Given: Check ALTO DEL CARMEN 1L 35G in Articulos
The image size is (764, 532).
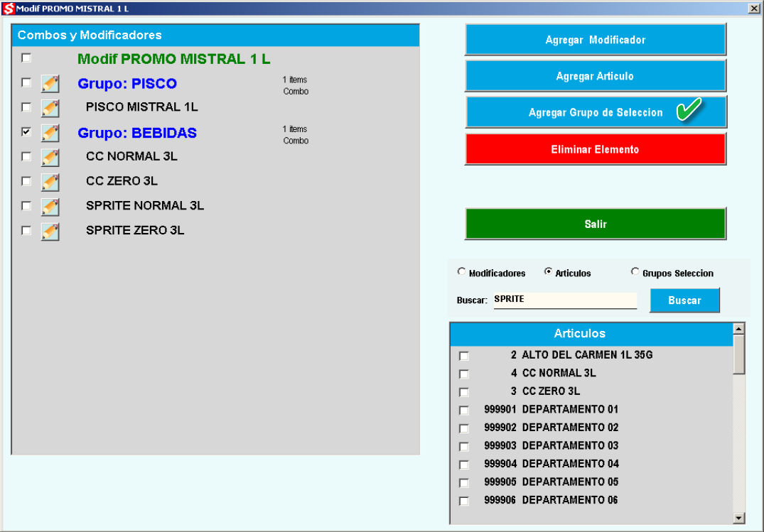Looking at the screenshot, I should 464,356.
